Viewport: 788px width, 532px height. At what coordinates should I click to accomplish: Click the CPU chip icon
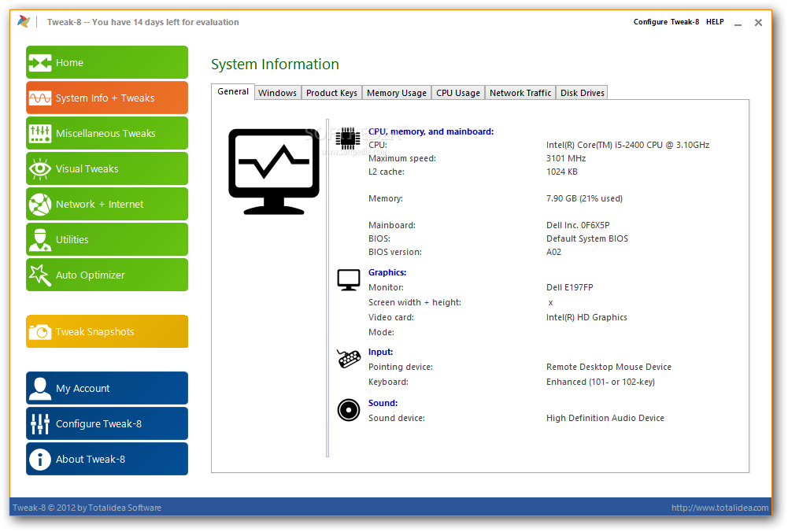[347, 138]
